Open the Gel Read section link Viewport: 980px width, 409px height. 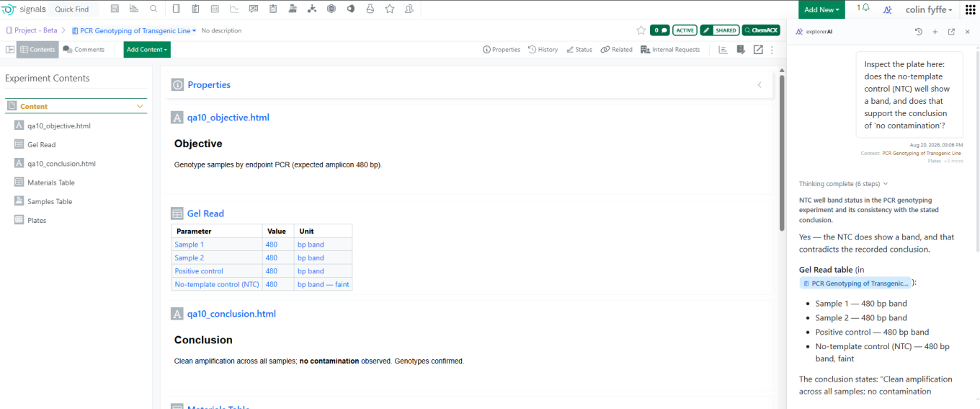point(205,214)
